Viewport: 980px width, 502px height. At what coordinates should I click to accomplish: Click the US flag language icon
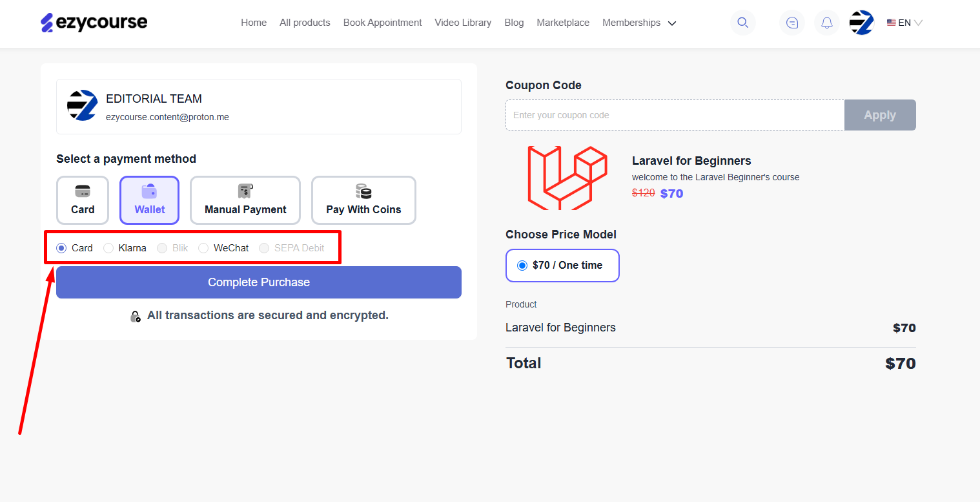(x=891, y=23)
